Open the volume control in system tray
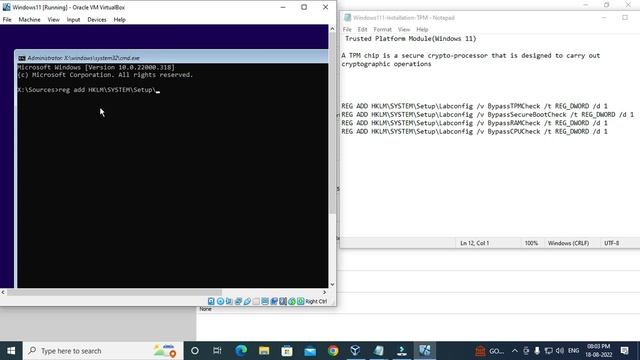This screenshot has width=640, height=360. 560,351
